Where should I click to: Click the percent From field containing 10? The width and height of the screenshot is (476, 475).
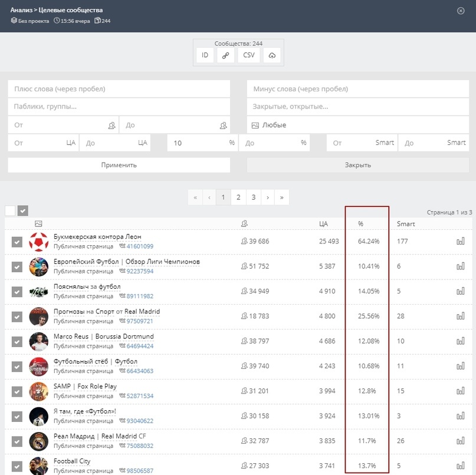pyautogui.click(x=202, y=143)
